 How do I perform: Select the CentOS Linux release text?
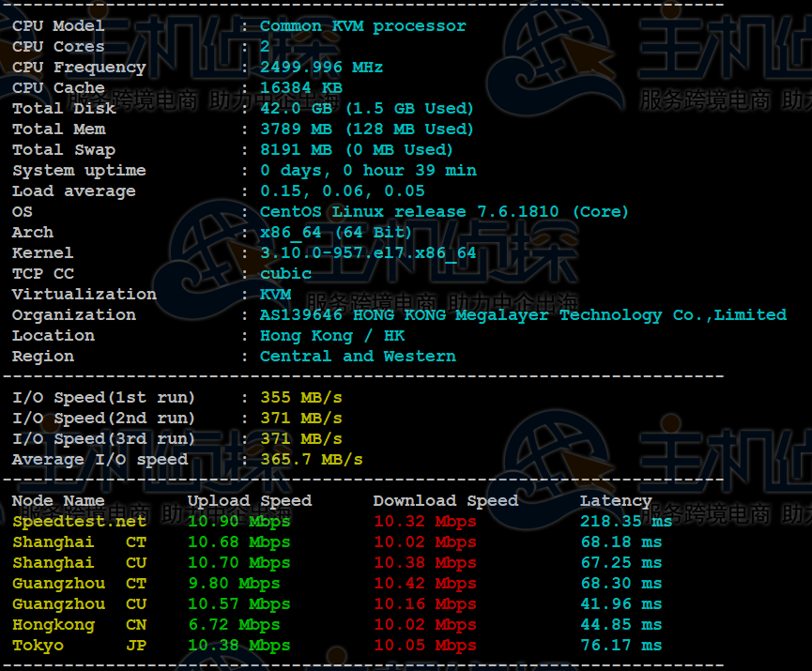click(444, 212)
